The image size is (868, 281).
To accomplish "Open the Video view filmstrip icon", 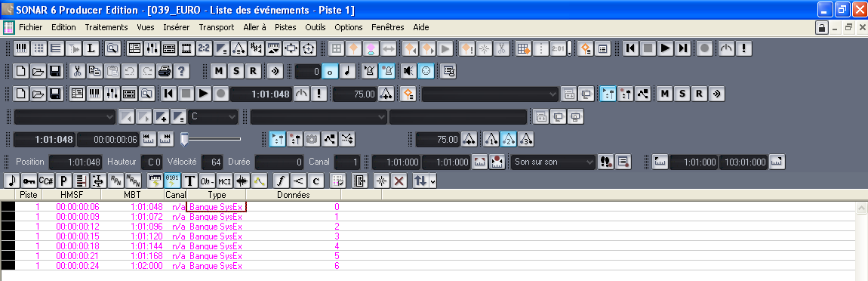I will 186,48.
